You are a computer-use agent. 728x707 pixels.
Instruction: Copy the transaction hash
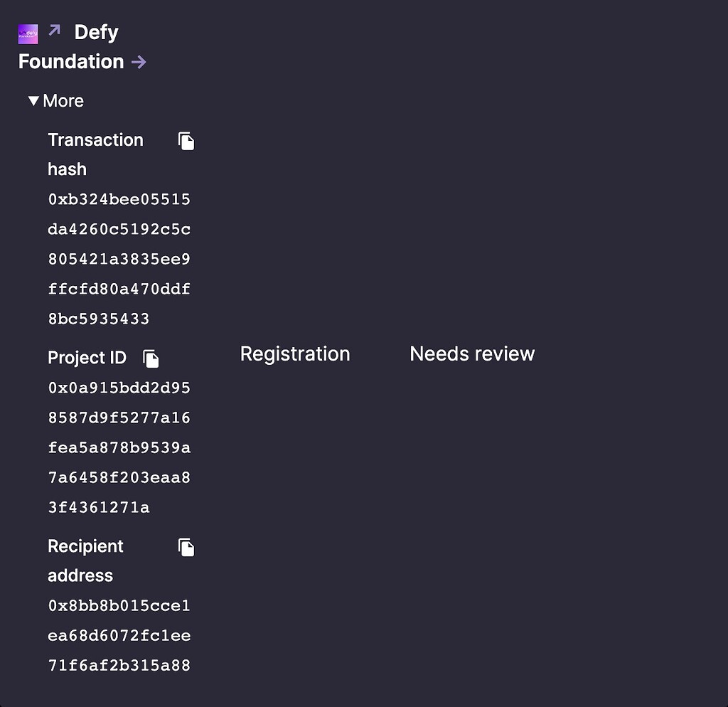click(x=186, y=141)
